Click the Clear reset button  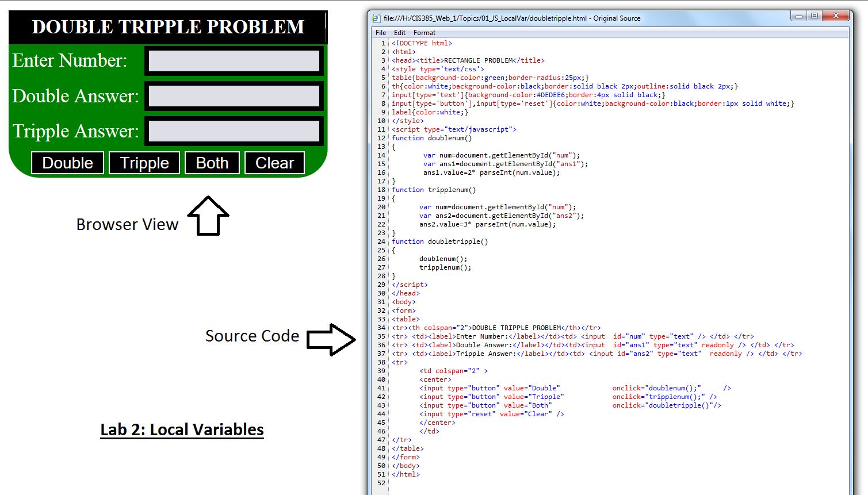(x=274, y=163)
